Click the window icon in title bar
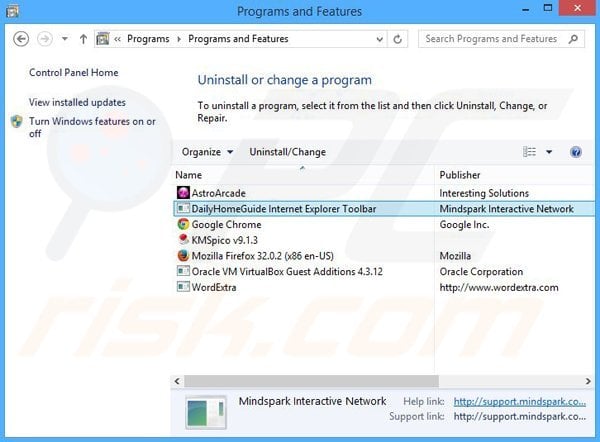Screen dimensions: 600x442 (12, 11)
